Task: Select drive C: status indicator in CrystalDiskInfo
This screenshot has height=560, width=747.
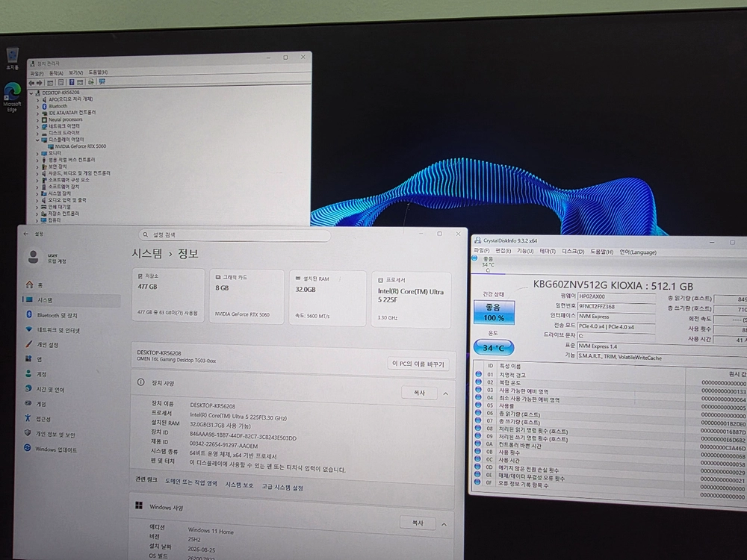Action: click(x=487, y=264)
